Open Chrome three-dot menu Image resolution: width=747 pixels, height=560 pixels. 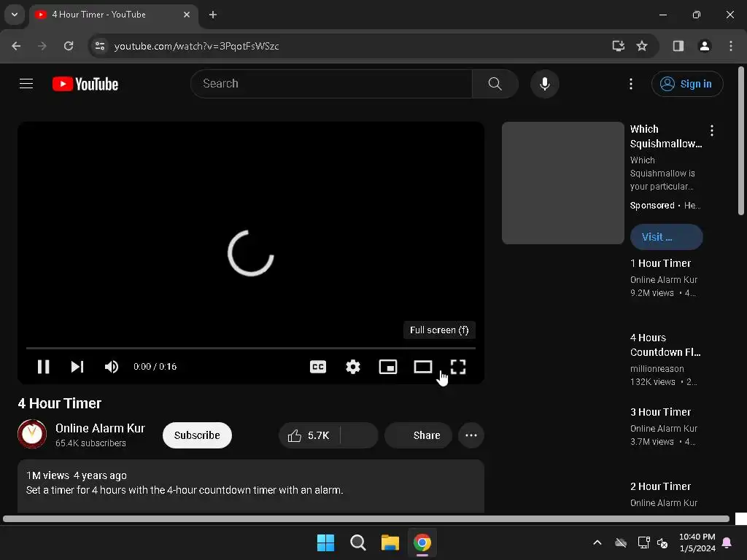click(731, 46)
